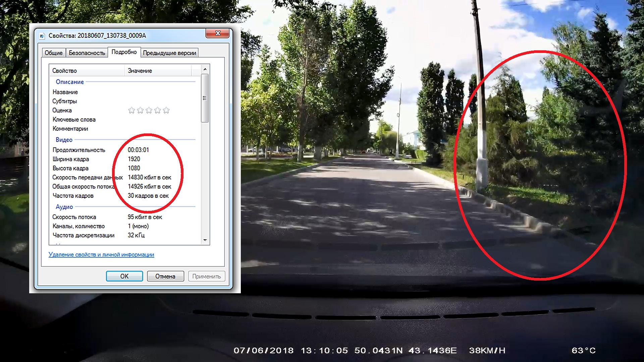This screenshot has width=644, height=362.
Task: Switch to the Общие tab
Action: point(54,53)
